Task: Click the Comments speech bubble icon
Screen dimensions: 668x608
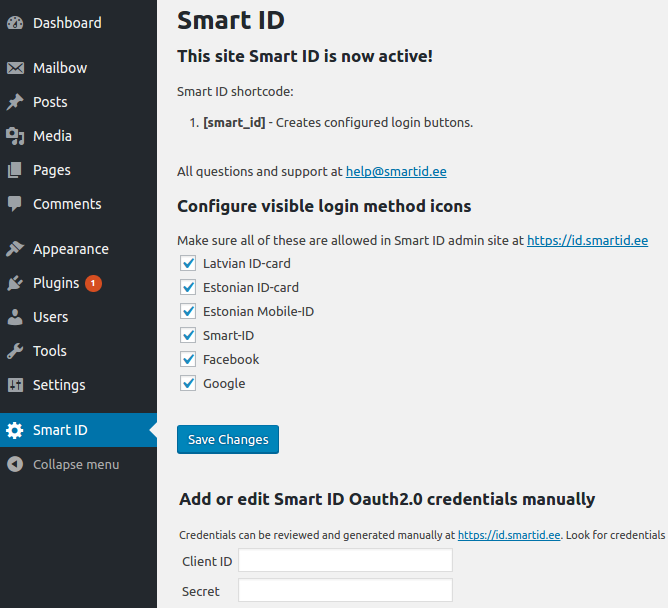Action: coord(14,204)
